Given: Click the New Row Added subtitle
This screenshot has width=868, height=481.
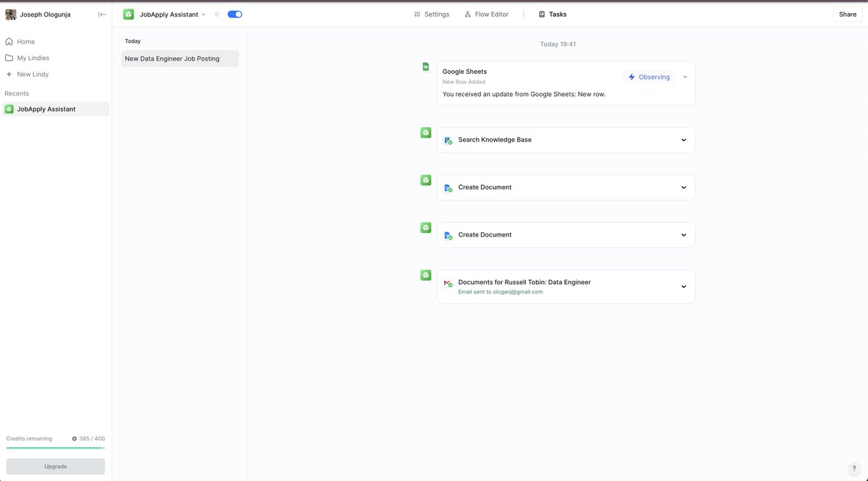Looking at the screenshot, I should (464, 82).
